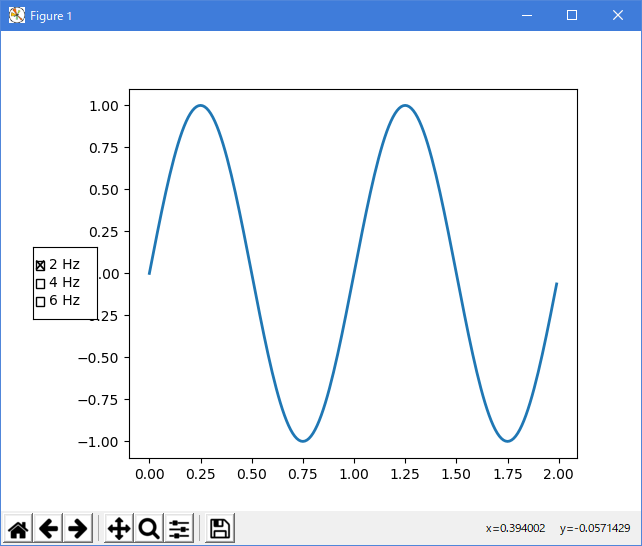Click the 0.75 y-axis tick label
The image size is (642, 546).
(x=104, y=148)
